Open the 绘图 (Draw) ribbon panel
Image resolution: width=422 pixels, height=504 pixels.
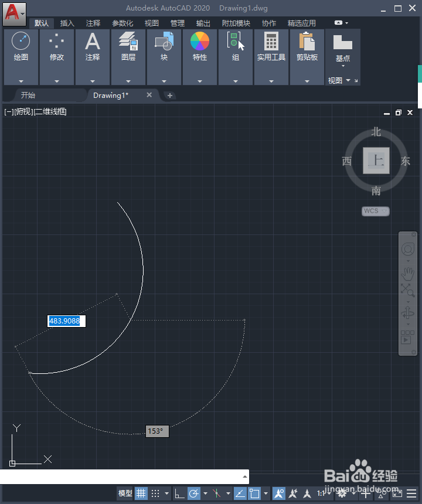point(21,57)
